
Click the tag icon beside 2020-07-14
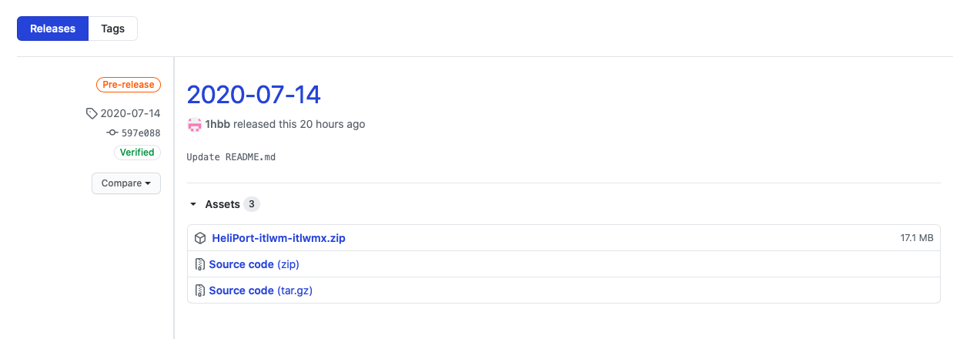coord(92,113)
